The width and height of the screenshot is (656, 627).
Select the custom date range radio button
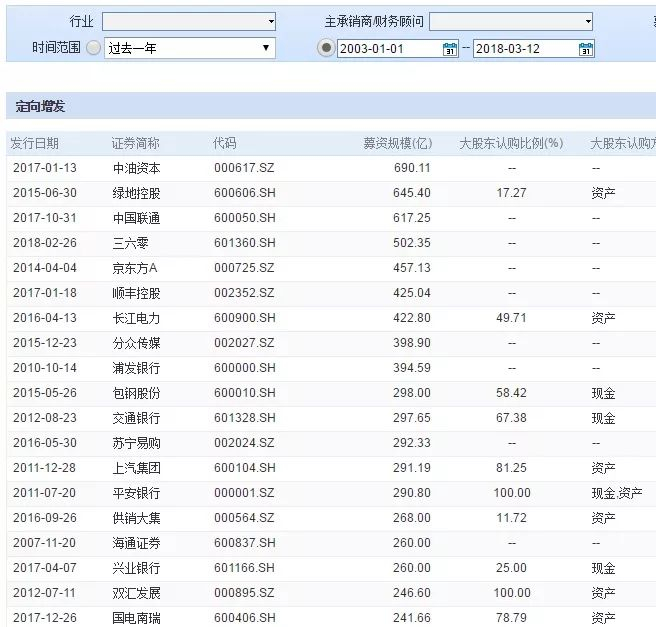(x=326, y=48)
